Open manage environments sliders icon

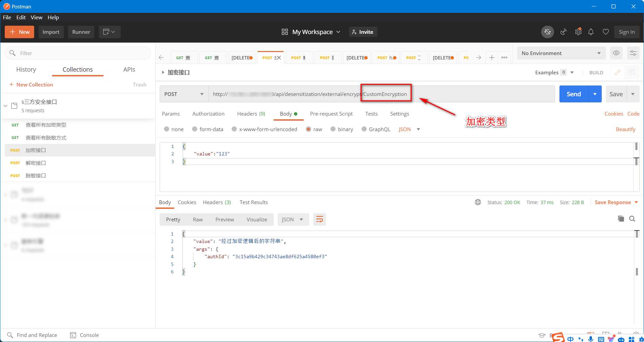633,53
